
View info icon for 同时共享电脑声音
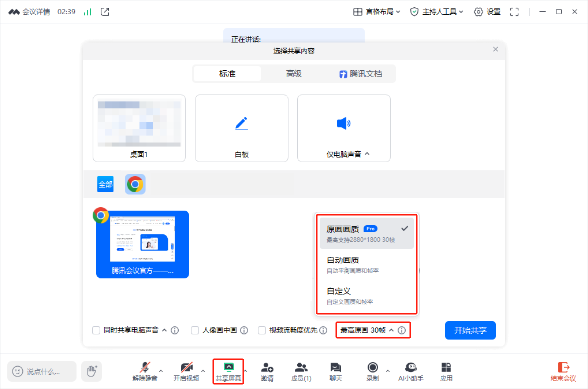[175, 330]
